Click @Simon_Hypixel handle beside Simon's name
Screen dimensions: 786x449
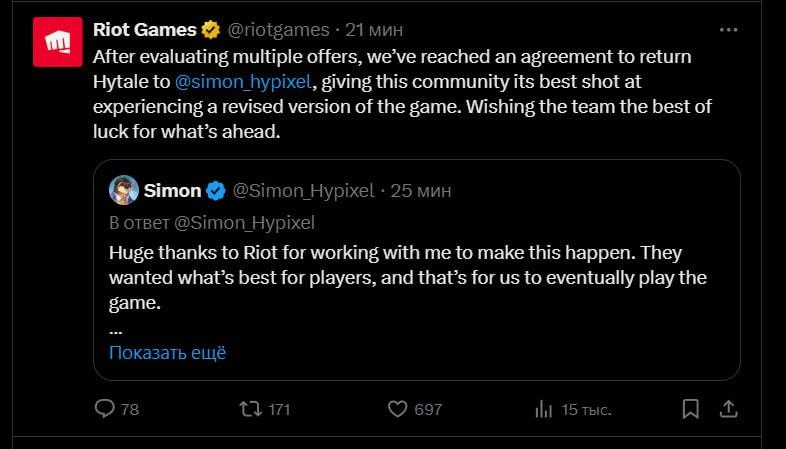(x=303, y=189)
